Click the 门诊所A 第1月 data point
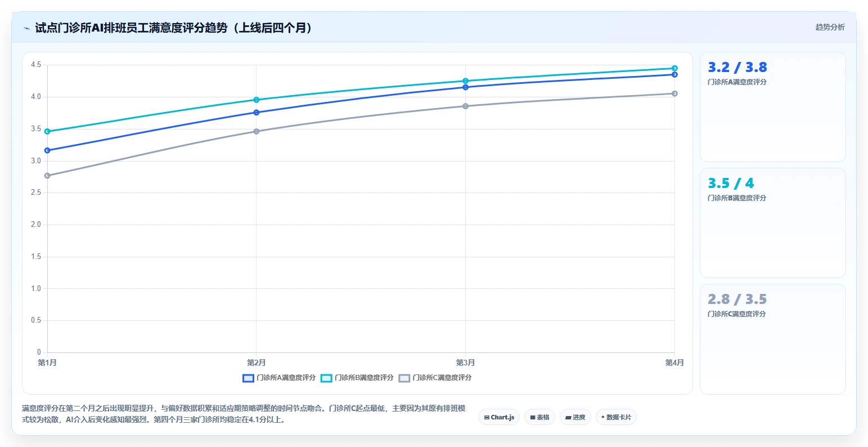The image size is (868, 447). click(47, 150)
